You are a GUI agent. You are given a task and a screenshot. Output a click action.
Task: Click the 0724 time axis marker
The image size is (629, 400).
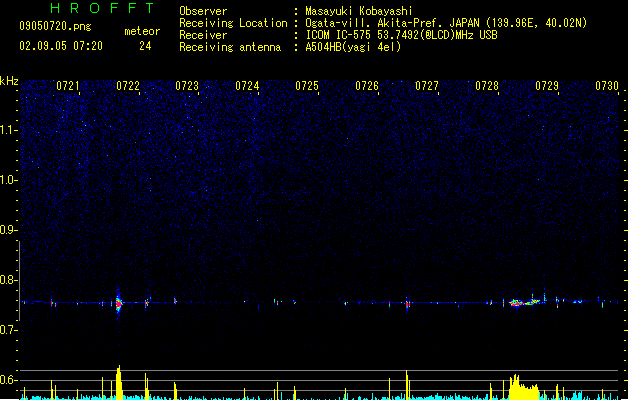tap(247, 86)
